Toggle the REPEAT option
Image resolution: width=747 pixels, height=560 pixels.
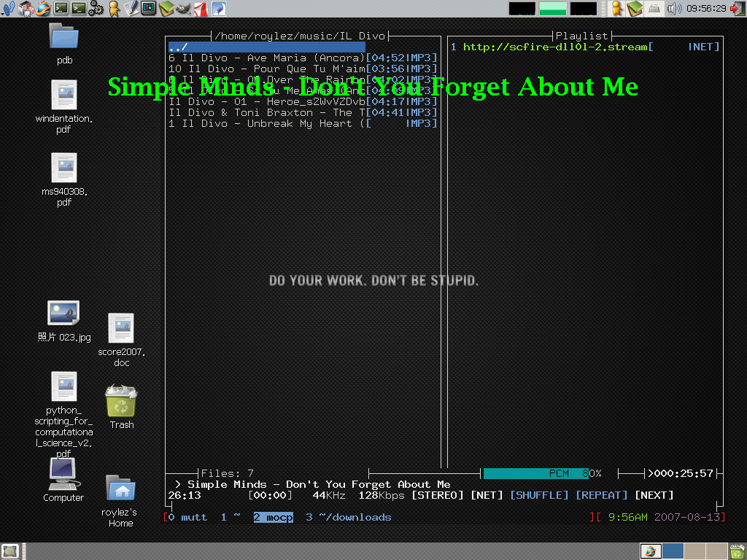[602, 495]
